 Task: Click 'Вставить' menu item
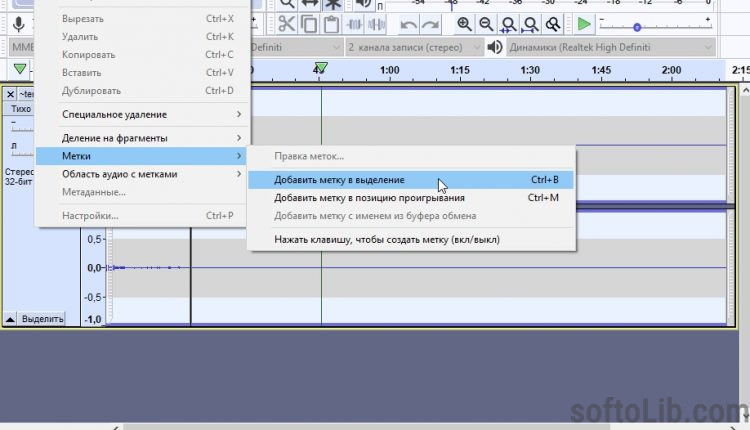coord(143,73)
